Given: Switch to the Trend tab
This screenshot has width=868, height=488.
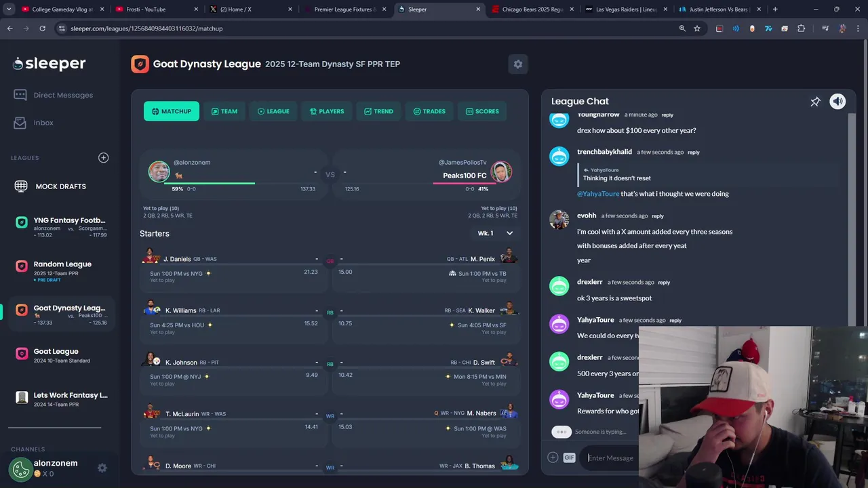Looking at the screenshot, I should [378, 111].
